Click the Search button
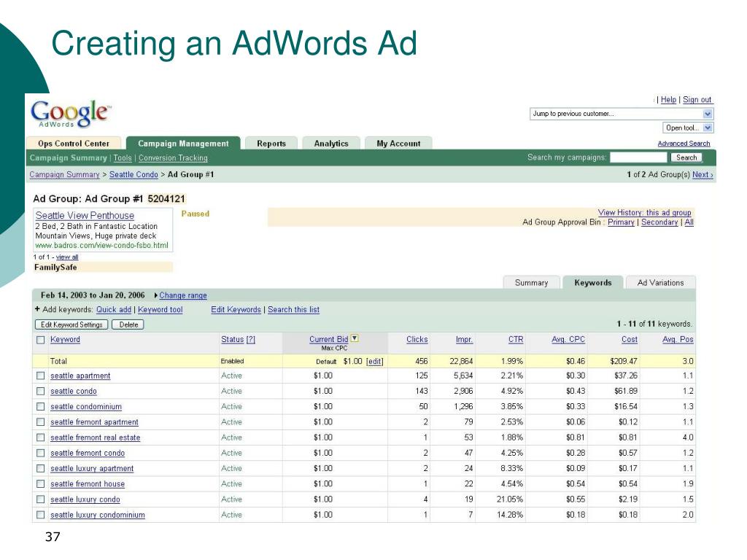Image resolution: width=747 pixels, height=560 pixels. coord(686,157)
